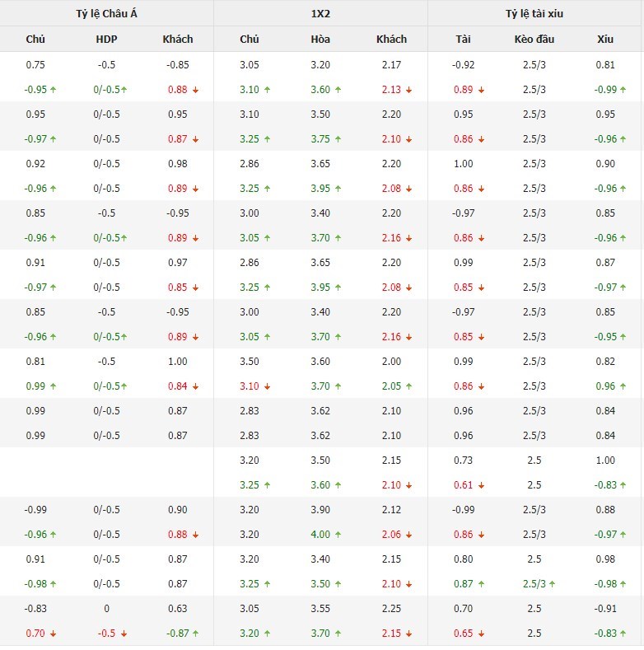
Task: Click the Hòa column header
Action: (x=320, y=39)
